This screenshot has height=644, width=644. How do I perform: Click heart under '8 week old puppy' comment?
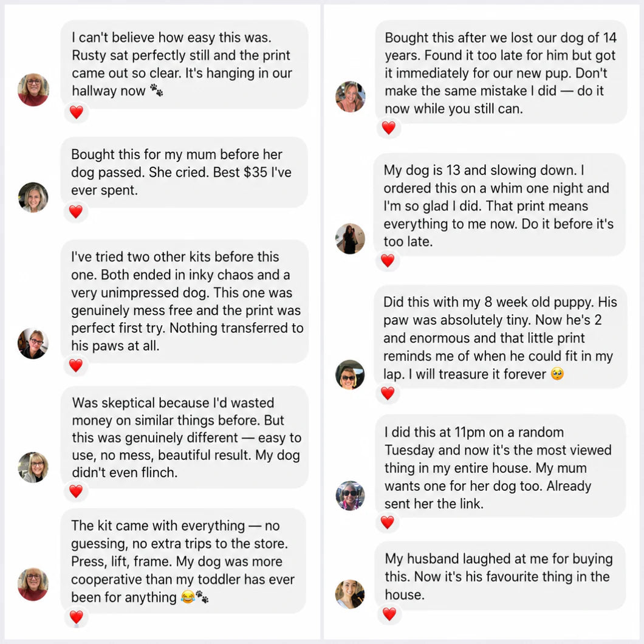pyautogui.click(x=388, y=393)
